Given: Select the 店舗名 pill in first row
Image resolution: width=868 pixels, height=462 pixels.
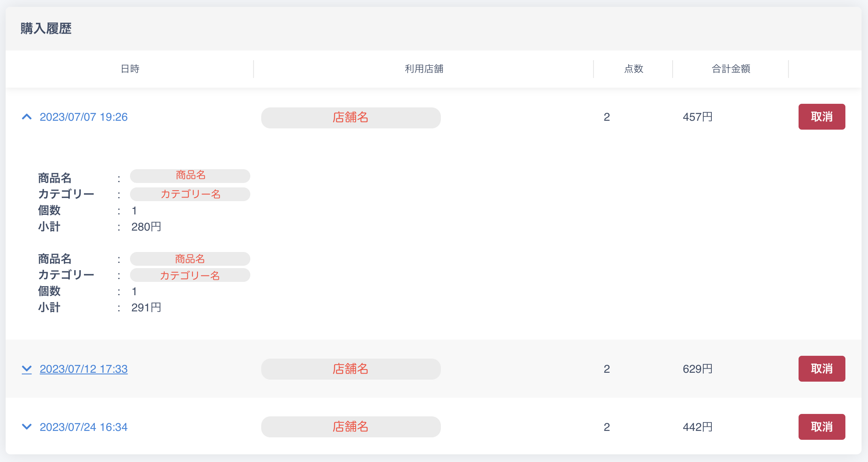Looking at the screenshot, I should click(x=350, y=118).
